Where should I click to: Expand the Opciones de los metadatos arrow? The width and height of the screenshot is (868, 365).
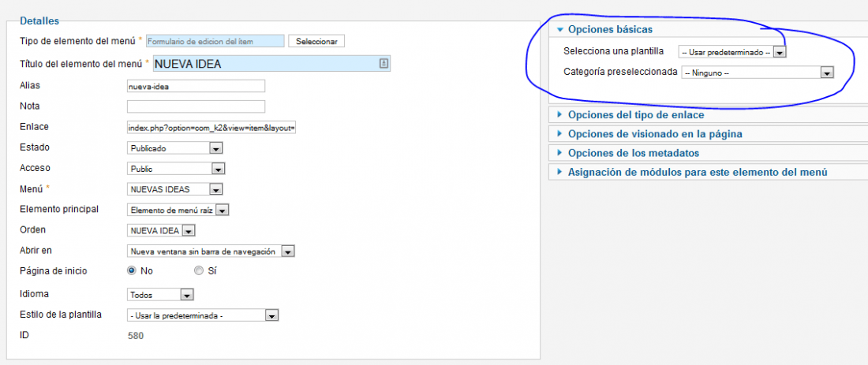pos(559,153)
